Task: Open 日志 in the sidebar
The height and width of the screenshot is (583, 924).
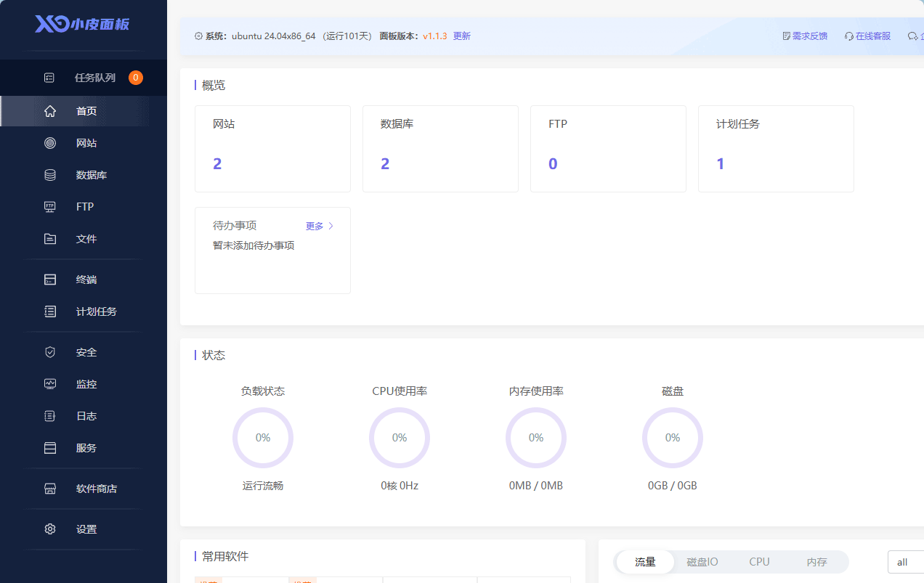Action: pyautogui.click(x=84, y=416)
